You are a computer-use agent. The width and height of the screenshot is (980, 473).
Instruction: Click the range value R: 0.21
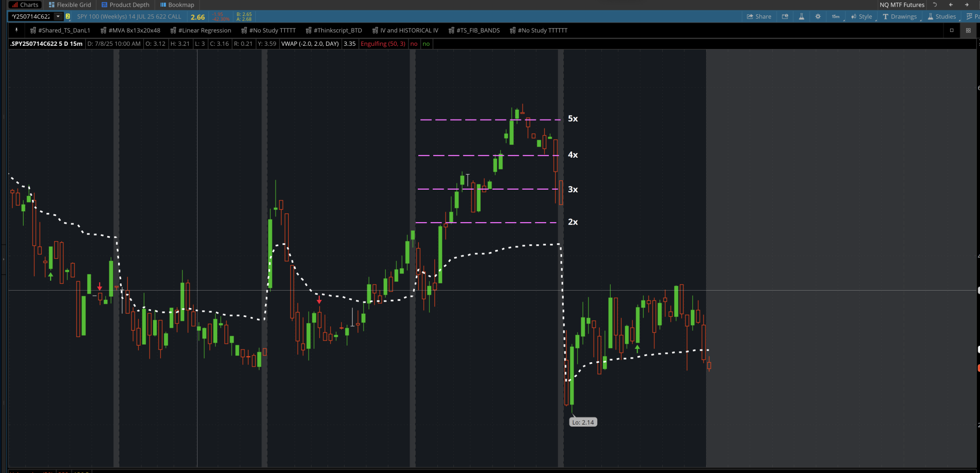coord(243,44)
